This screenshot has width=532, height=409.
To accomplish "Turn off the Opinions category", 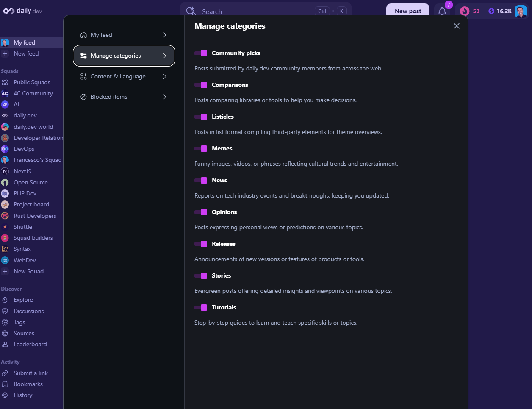I will click(201, 212).
